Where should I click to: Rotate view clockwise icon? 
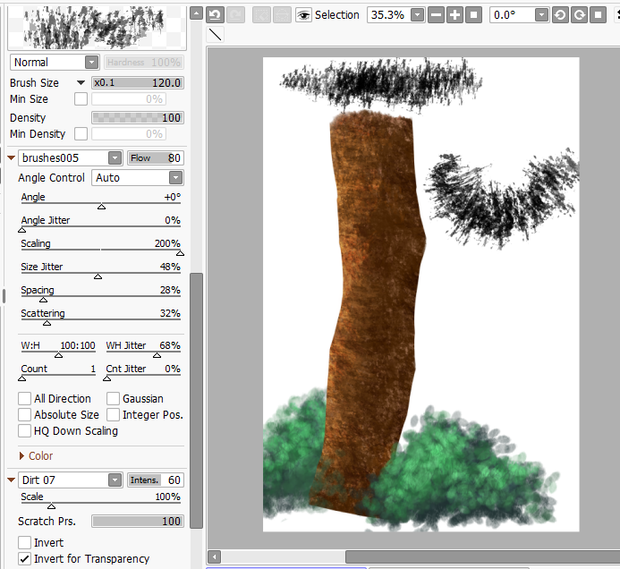579,15
